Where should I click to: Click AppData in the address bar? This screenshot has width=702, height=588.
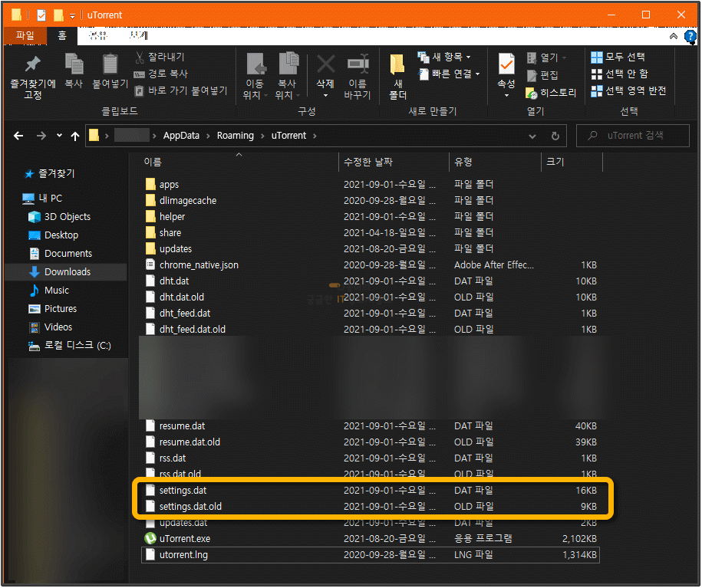[181, 136]
